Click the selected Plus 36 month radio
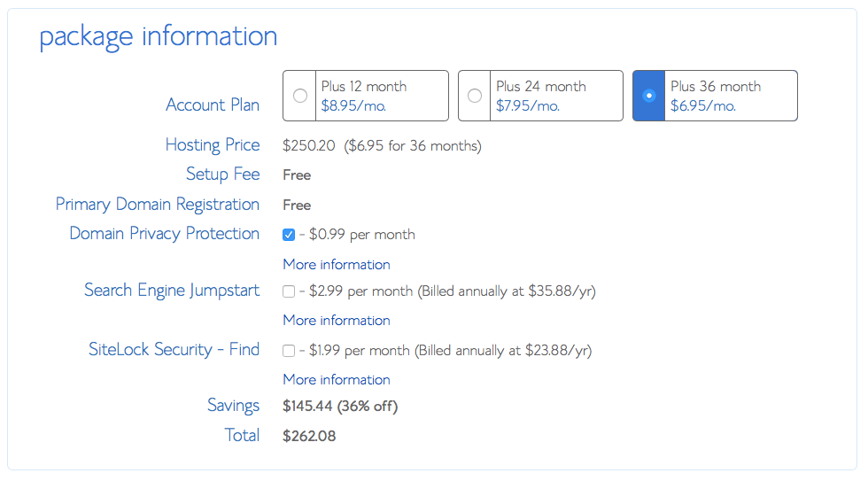The width and height of the screenshot is (868, 481). pos(648,96)
